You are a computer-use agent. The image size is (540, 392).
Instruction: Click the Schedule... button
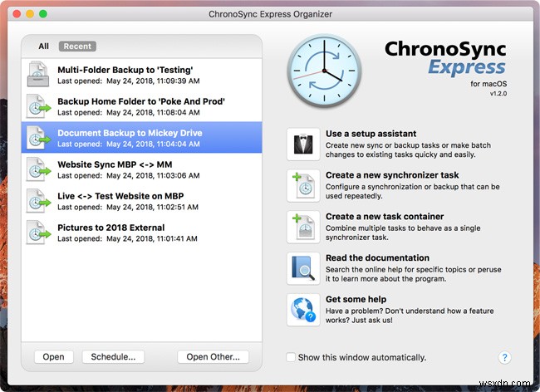pyautogui.click(x=113, y=357)
